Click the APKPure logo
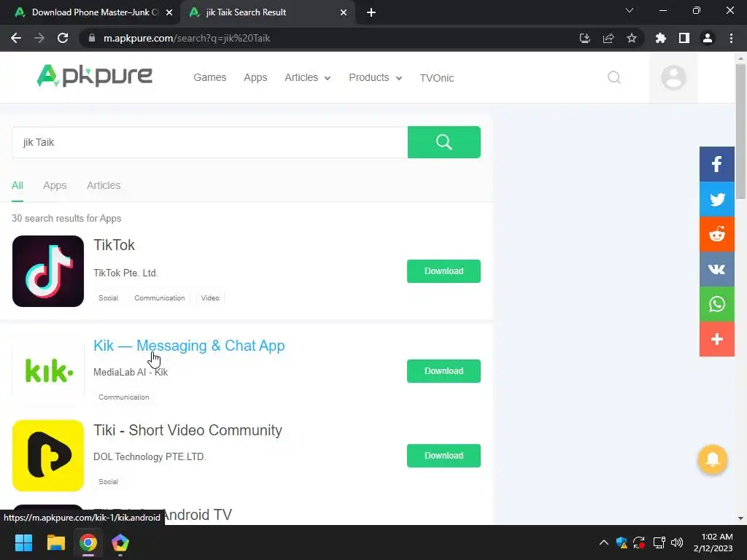747x560 pixels. 94,76
